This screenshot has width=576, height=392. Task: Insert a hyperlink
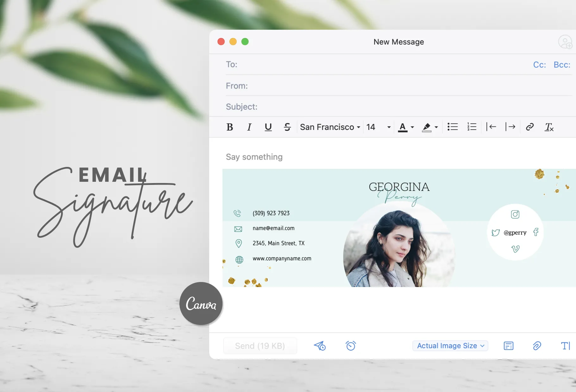click(529, 127)
